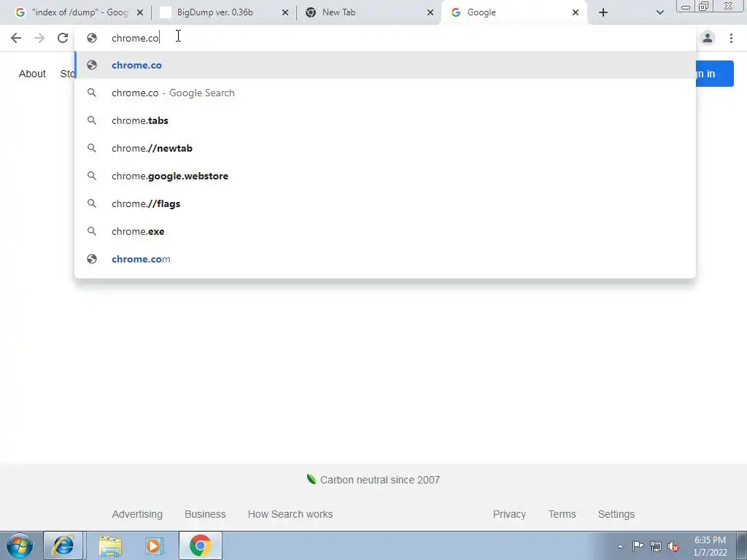
Task: Open Action Center flag tray icon
Action: pos(638,546)
